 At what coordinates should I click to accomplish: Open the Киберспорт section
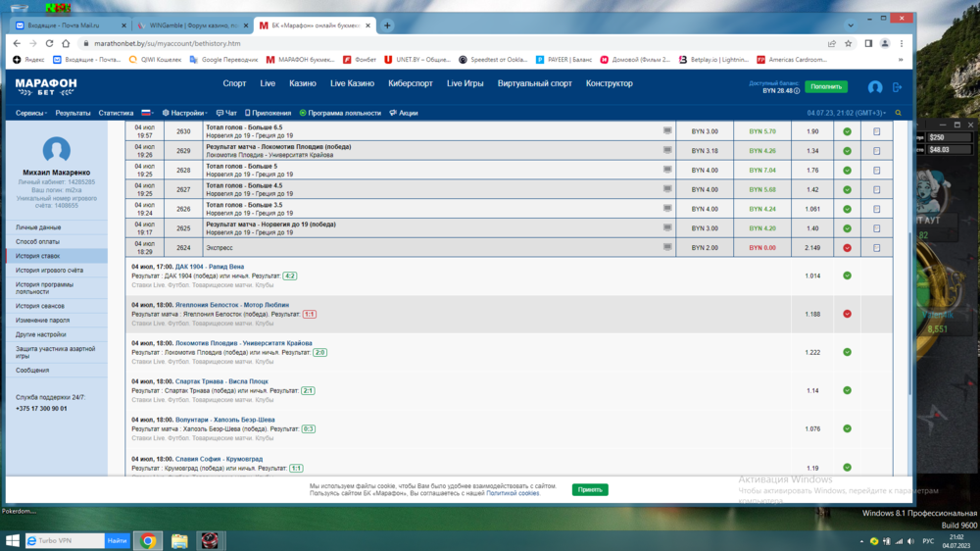(x=410, y=84)
